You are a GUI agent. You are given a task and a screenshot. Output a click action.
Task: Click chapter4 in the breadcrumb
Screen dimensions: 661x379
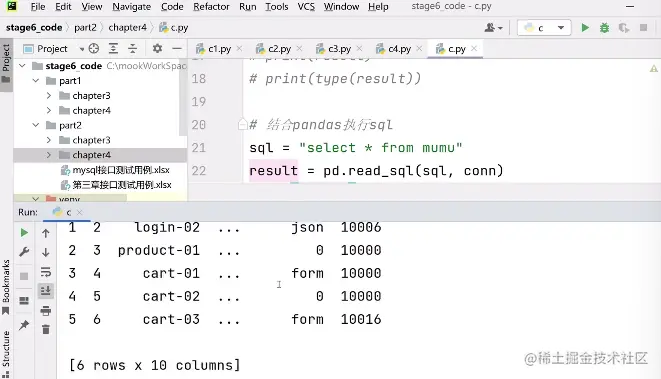(127, 28)
